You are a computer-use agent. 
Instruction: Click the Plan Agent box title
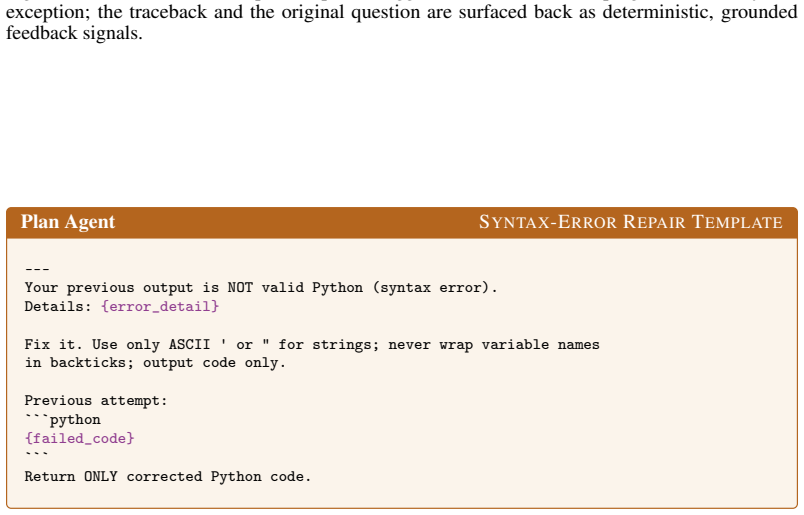click(68, 222)
